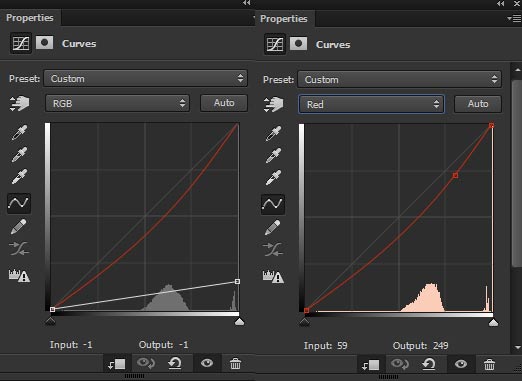
Task: Select the layer mask icon in left panel
Action: click(x=44, y=43)
